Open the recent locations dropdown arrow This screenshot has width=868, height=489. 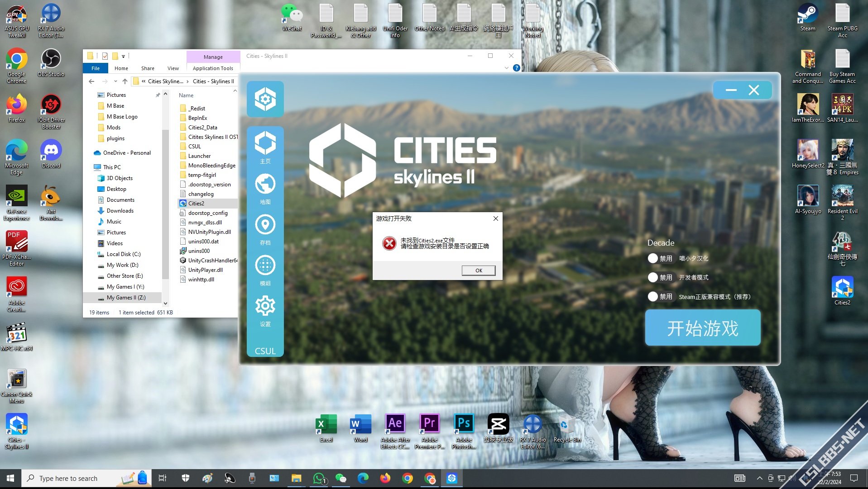115,81
